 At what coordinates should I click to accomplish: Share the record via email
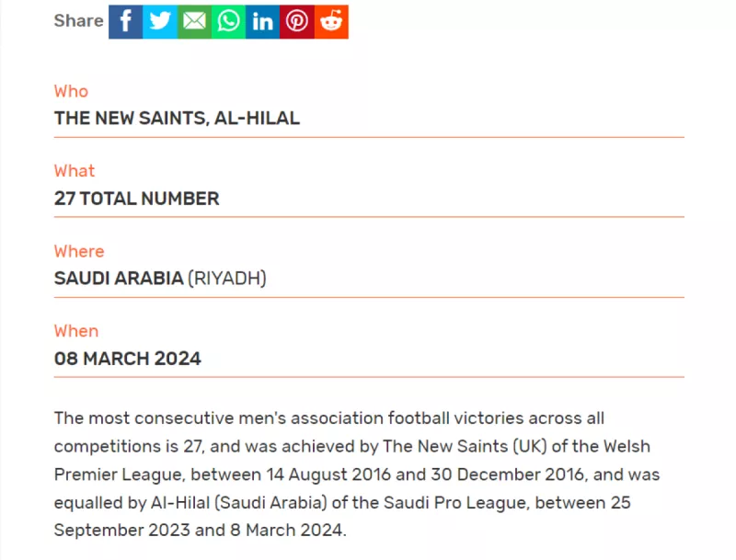click(194, 21)
